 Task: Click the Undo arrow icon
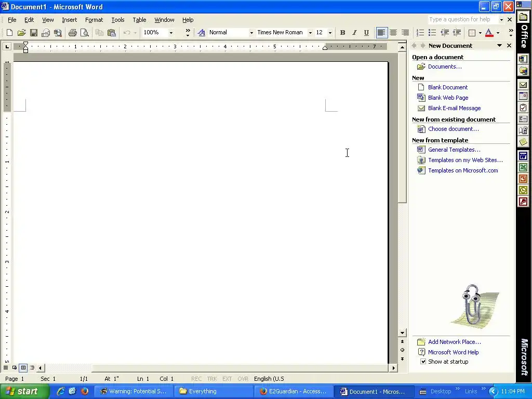127,33
